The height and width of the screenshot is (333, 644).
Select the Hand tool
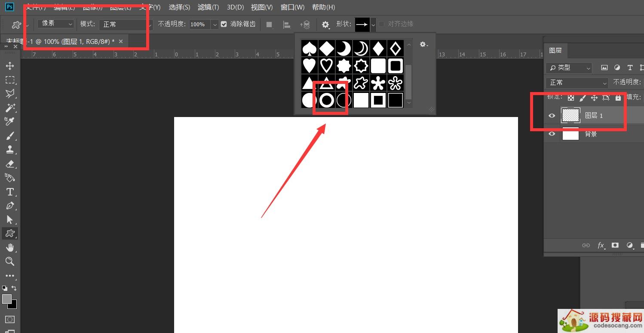point(9,247)
